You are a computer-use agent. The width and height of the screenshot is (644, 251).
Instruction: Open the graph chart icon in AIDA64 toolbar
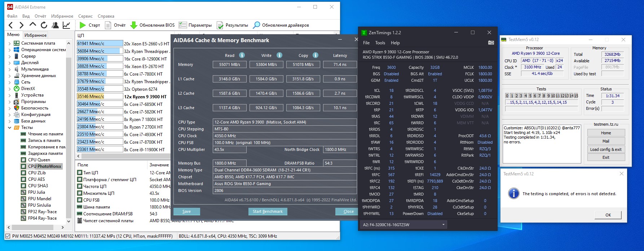66,25
